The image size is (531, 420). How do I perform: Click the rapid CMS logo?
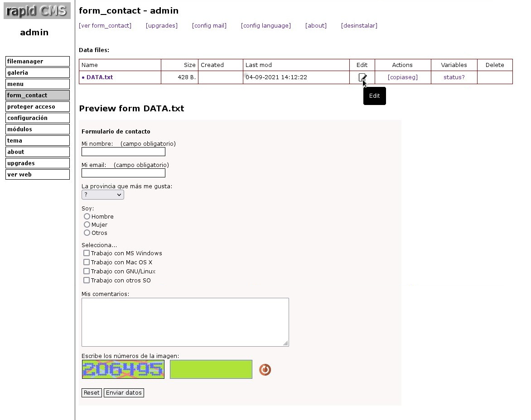tap(37, 11)
